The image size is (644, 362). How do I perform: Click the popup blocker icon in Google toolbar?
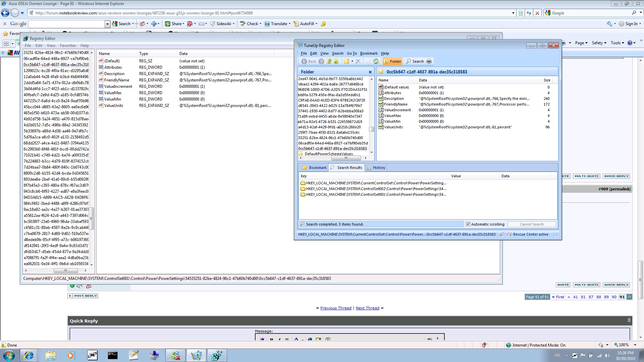point(190,24)
